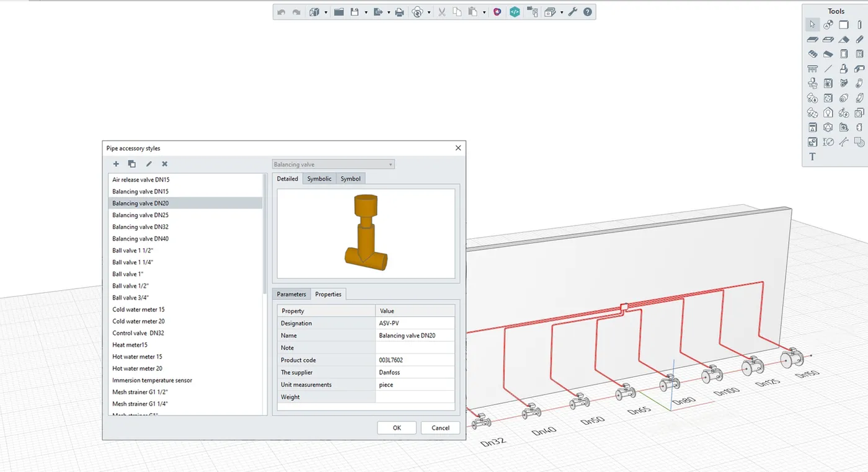Switch to the Symbolic tab
This screenshot has height=472, width=868.
319,179
